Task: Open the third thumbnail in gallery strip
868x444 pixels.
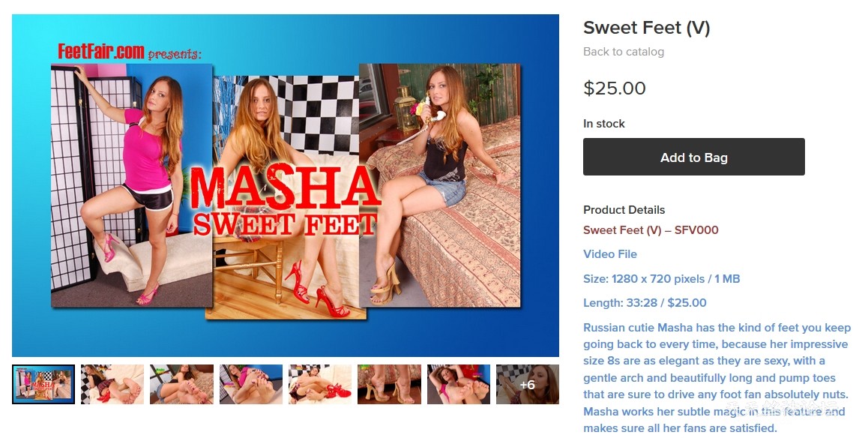Action: (x=181, y=384)
